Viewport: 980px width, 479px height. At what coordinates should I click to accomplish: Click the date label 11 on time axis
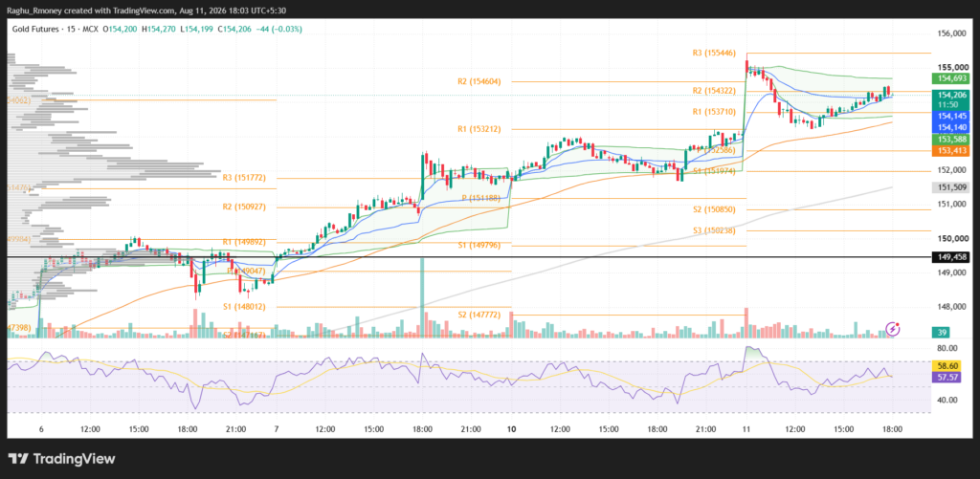[x=746, y=429]
